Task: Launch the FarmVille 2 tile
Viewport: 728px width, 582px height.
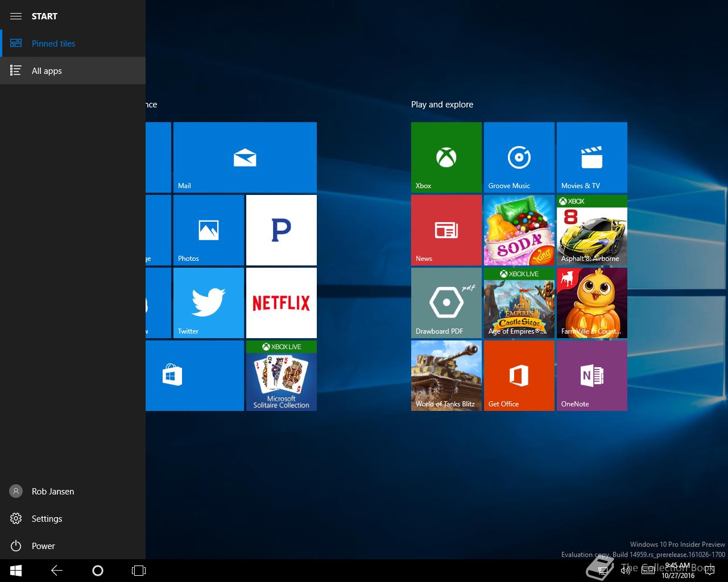Action: click(592, 303)
